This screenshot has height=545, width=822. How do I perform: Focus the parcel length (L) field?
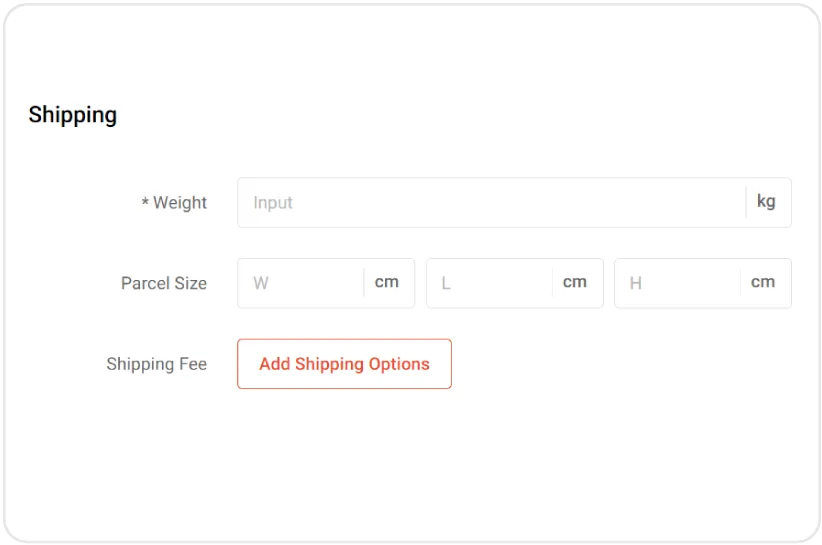(x=490, y=283)
